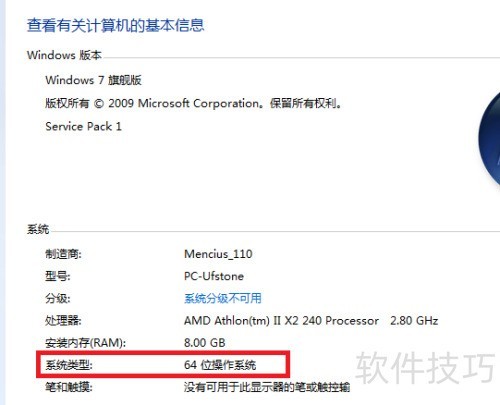This screenshot has width=500, height=405.
Task: Open the 系统分级不可用 link
Action: tap(223, 298)
